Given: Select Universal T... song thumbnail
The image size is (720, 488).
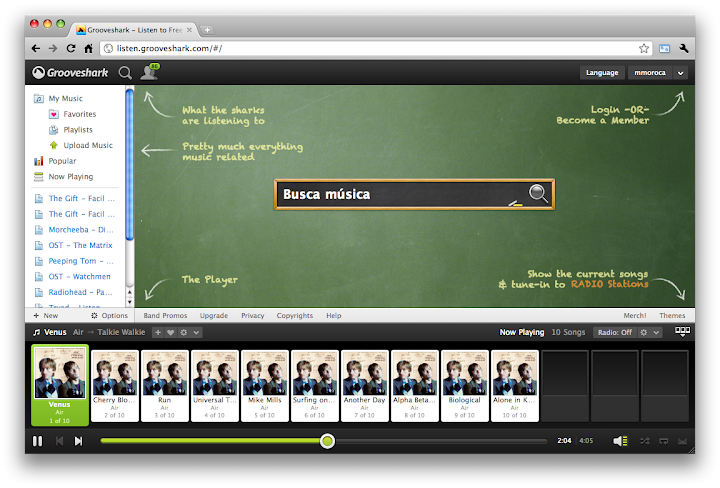Looking at the screenshot, I should (215, 386).
